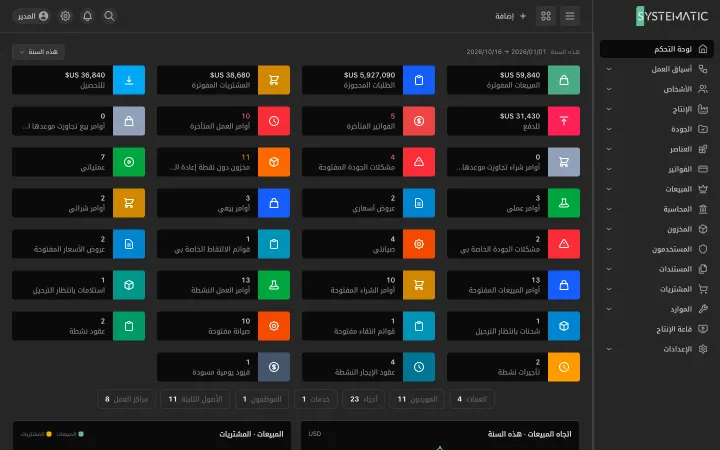Open قاعة الإنتاج in the sidebar
The height and width of the screenshot is (450, 720).
click(x=657, y=329)
